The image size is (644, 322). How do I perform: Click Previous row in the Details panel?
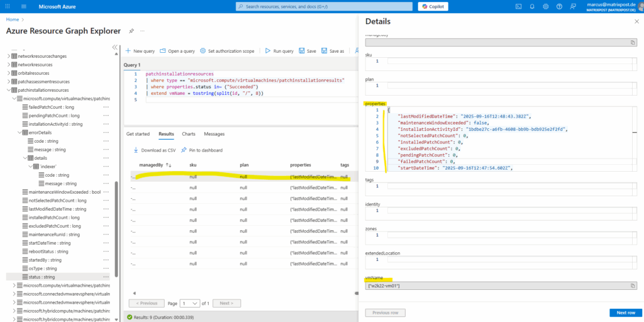tap(386, 313)
